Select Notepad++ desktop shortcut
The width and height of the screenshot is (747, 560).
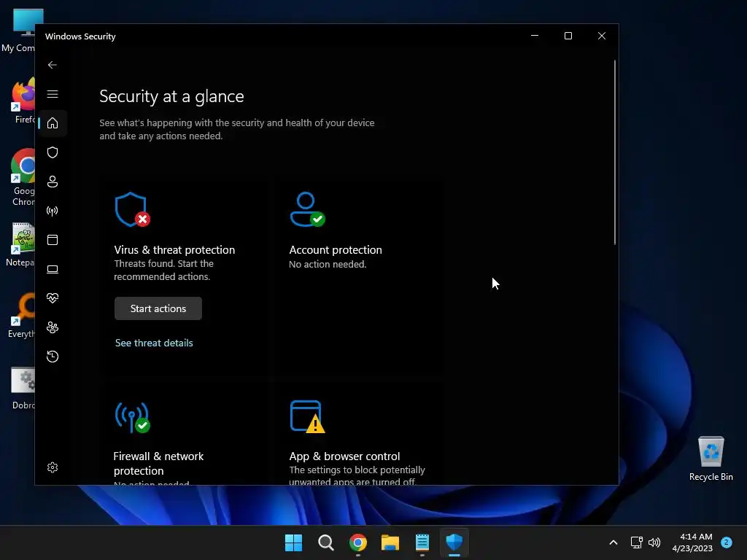click(20, 244)
